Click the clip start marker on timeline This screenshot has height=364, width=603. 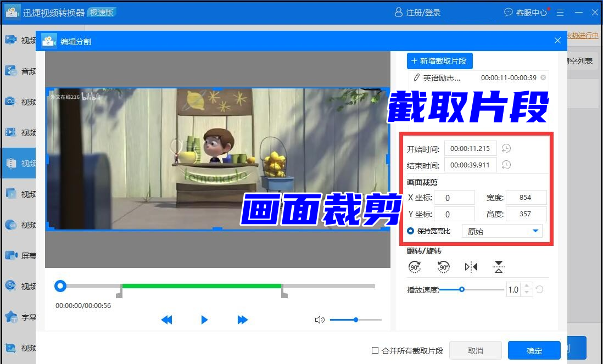point(119,292)
